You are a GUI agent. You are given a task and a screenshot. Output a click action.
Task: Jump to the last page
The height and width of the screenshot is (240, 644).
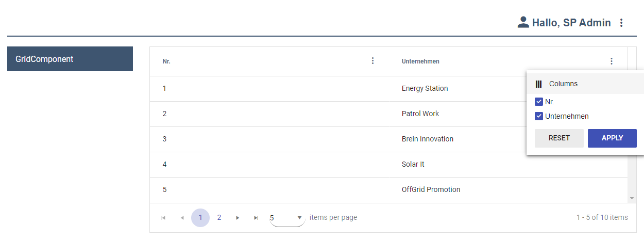256,218
